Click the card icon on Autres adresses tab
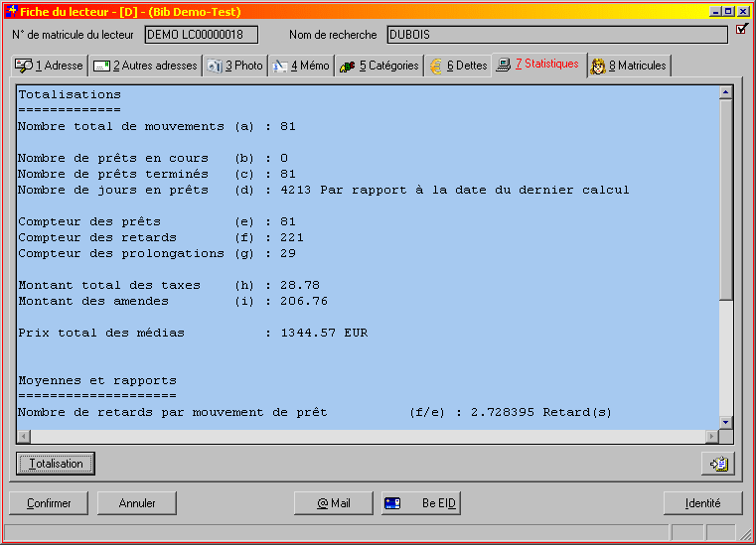This screenshot has width=756, height=545. click(101, 67)
